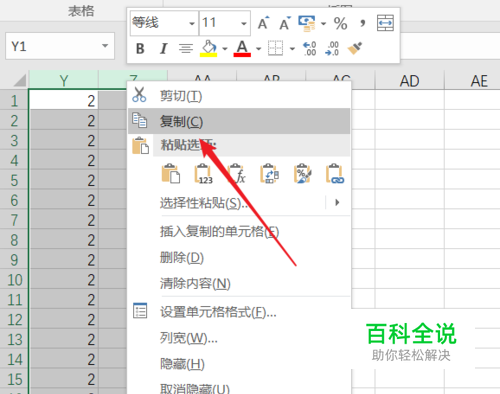500x394 pixels.
Task: Choose 取消隐藏(U) from context menu
Action: (x=239, y=388)
